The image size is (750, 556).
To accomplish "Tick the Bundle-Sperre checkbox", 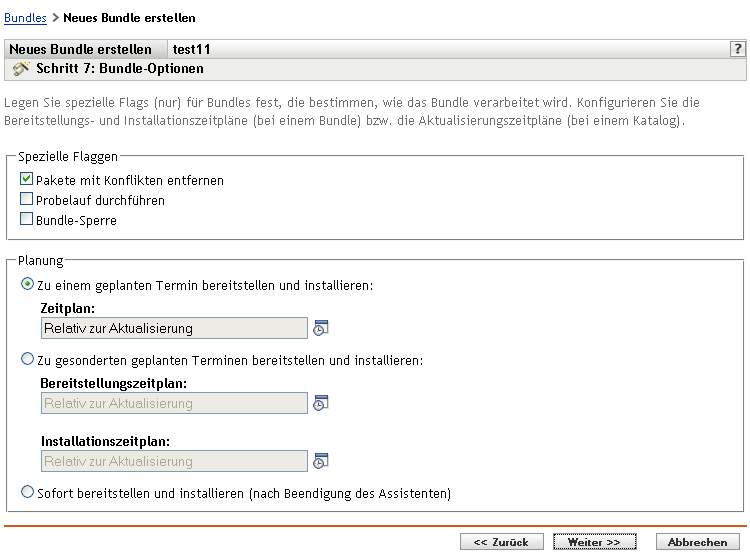I will 27,220.
